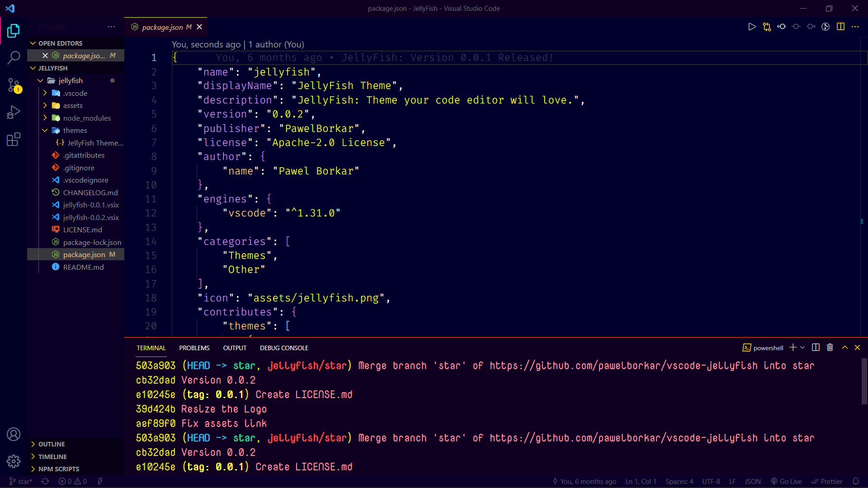
Task: Click the Run Code play icon
Action: (752, 27)
